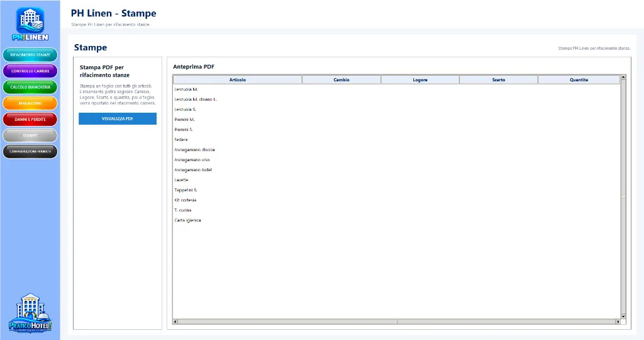Click the 'Stampe' section heading
The width and height of the screenshot is (644, 340).
91,48
